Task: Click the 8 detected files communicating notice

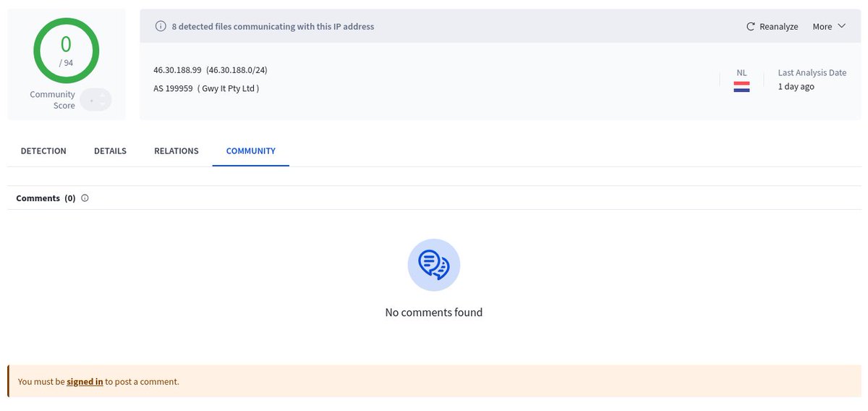Action: tap(273, 27)
